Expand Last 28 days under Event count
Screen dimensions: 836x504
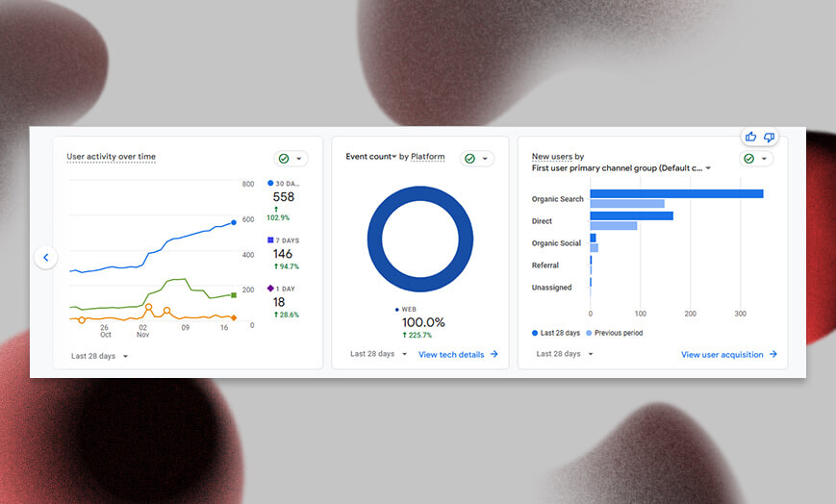pyautogui.click(x=378, y=354)
